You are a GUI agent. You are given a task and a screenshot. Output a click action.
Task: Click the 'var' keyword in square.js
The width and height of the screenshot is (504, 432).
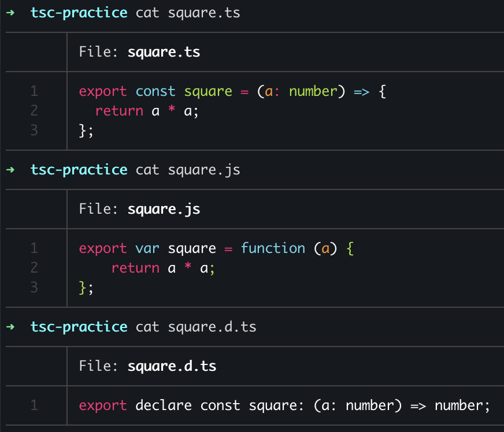click(x=147, y=249)
